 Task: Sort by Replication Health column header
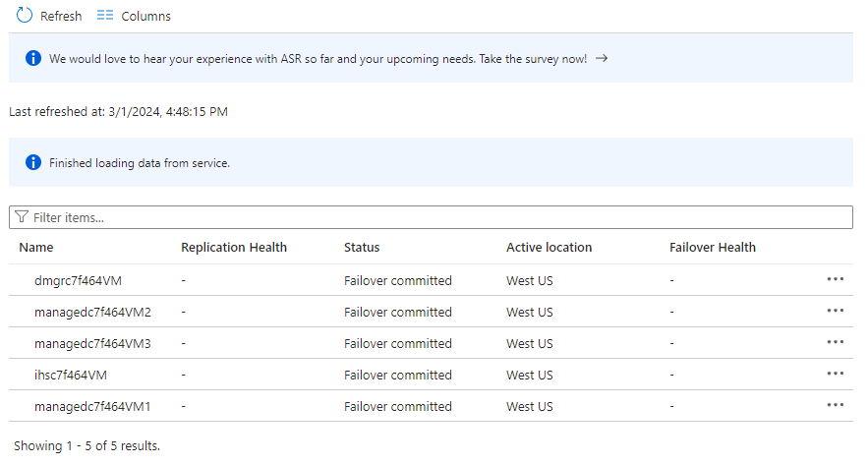pos(234,248)
